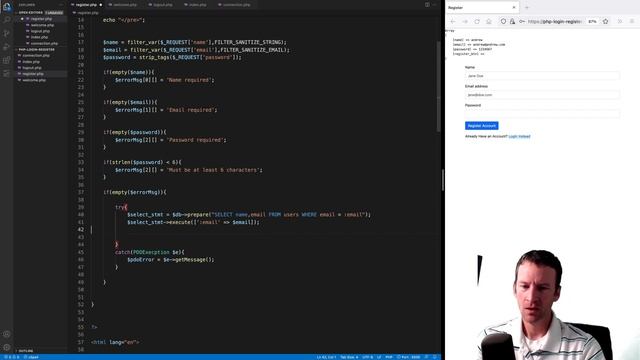Collapse the Open Editors section
Screen dimensions: 640x360
[30, 13]
